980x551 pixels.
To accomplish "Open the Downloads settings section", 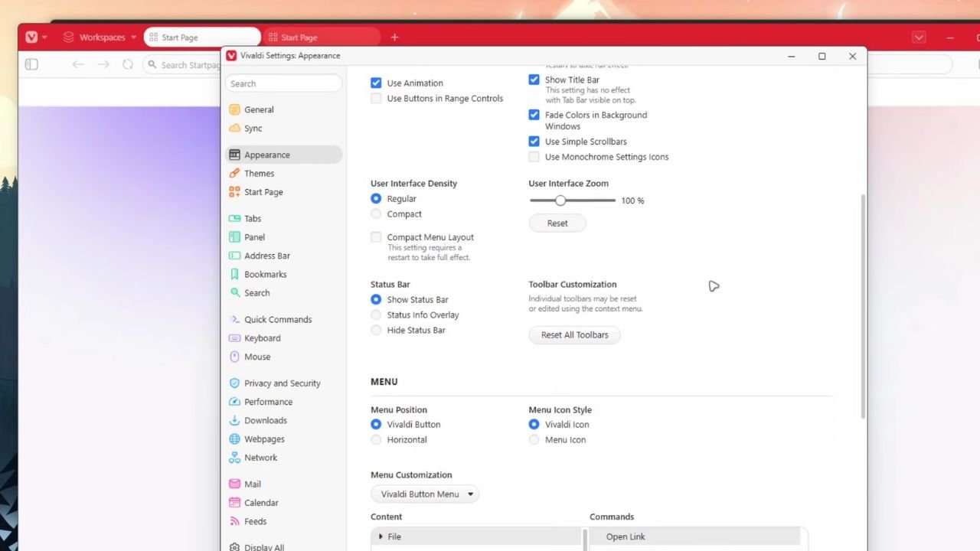I will (264, 420).
